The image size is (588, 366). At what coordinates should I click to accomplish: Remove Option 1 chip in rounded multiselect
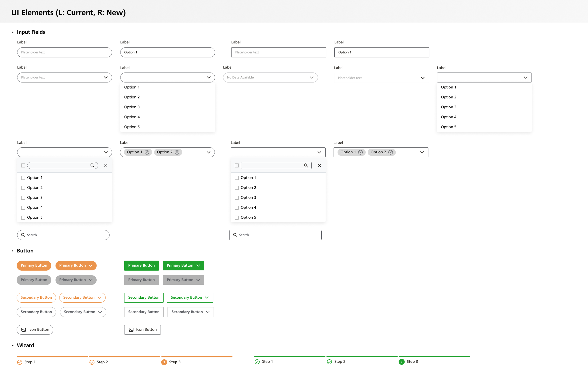pyautogui.click(x=147, y=152)
